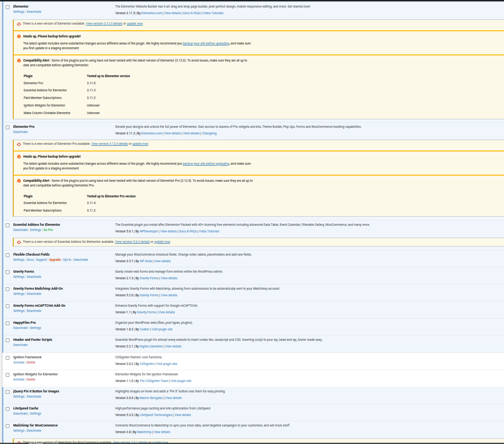View version 3.12.0 details for Elementor
Image resolution: width=504 pixels, height=444 pixels.
pyautogui.click(x=104, y=24)
